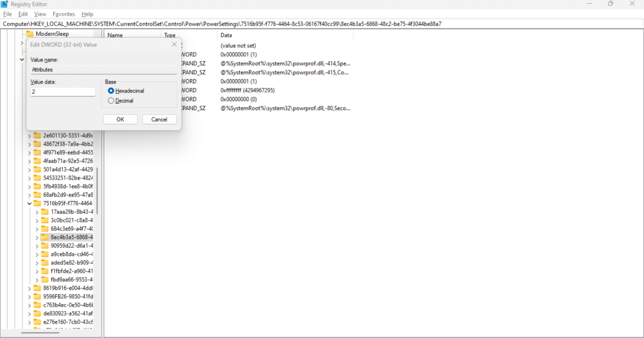Expand the 48672f38-7a9a-4bb2 tree node arrow

pyautogui.click(x=30, y=144)
